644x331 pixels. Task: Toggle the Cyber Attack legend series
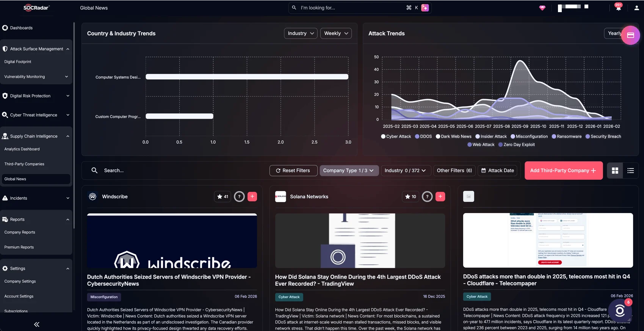pyautogui.click(x=396, y=136)
